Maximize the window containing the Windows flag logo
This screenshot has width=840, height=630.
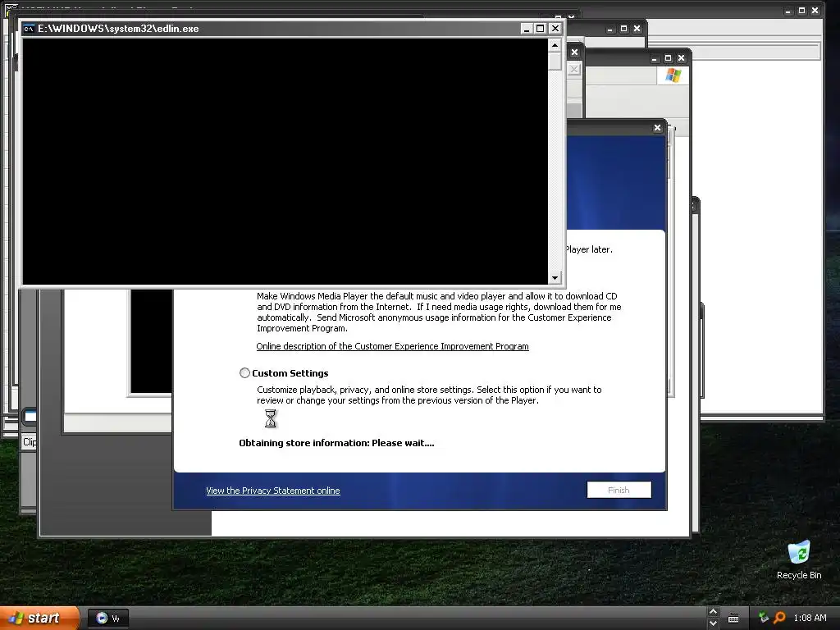click(x=668, y=58)
